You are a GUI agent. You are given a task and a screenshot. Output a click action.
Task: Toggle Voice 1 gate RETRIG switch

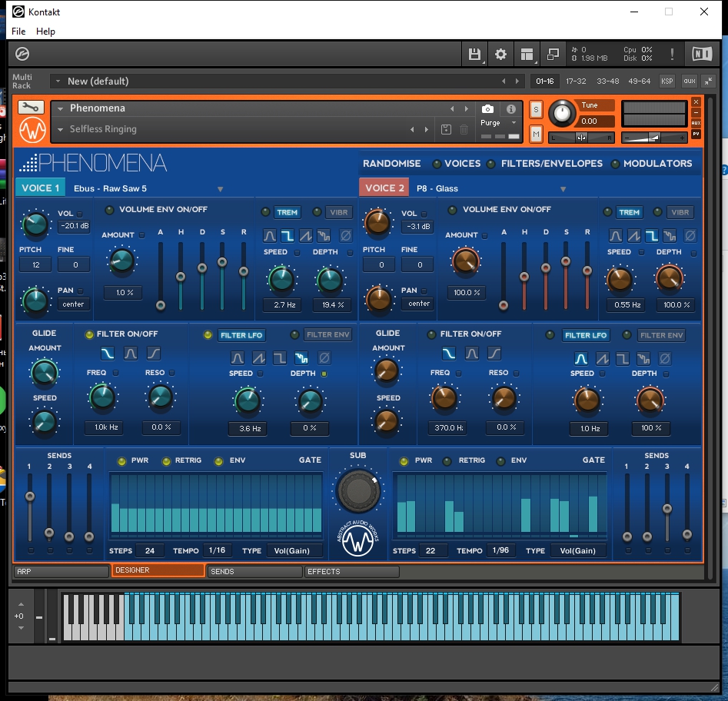click(166, 461)
